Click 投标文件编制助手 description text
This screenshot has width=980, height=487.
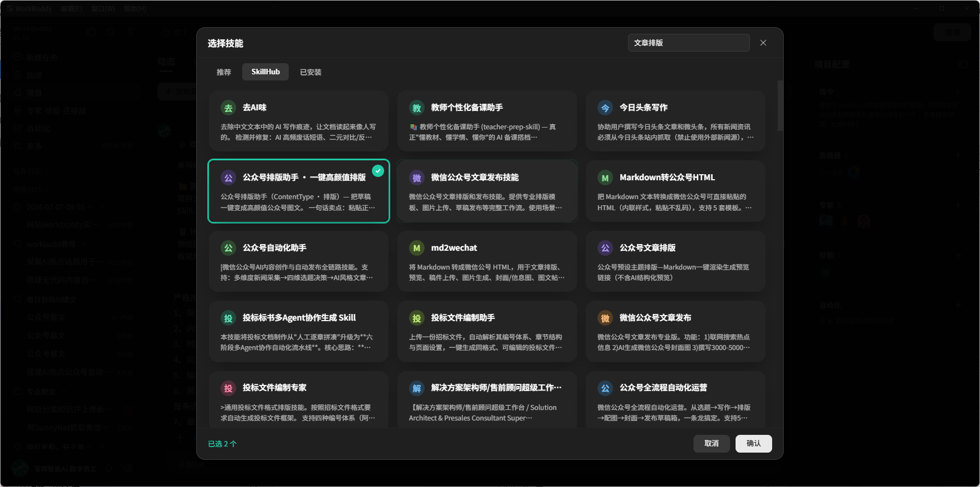point(486,342)
